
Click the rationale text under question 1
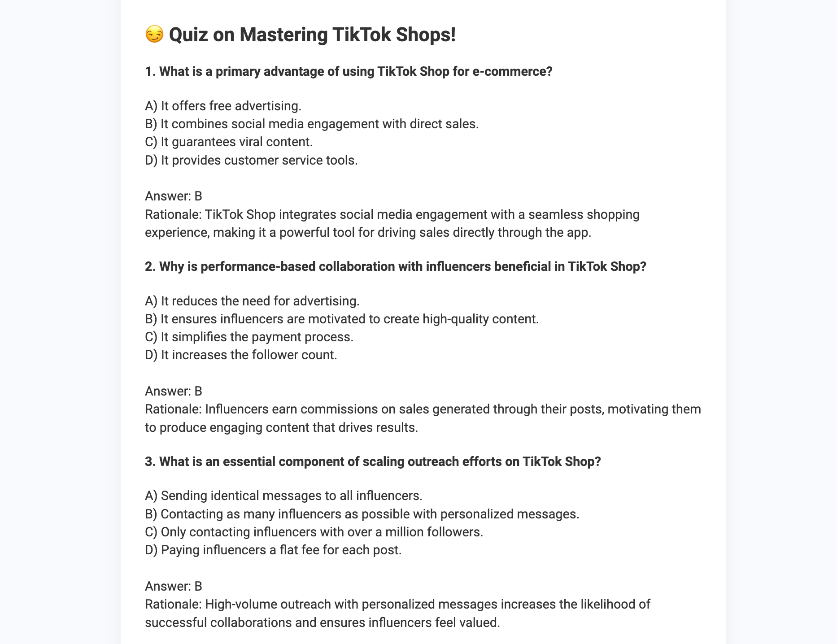point(392,223)
